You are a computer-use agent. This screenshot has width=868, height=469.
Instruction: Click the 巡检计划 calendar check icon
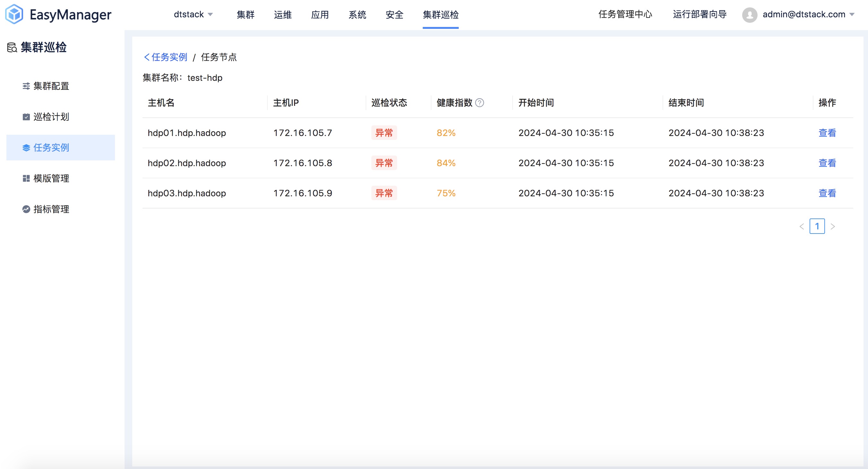coord(26,117)
